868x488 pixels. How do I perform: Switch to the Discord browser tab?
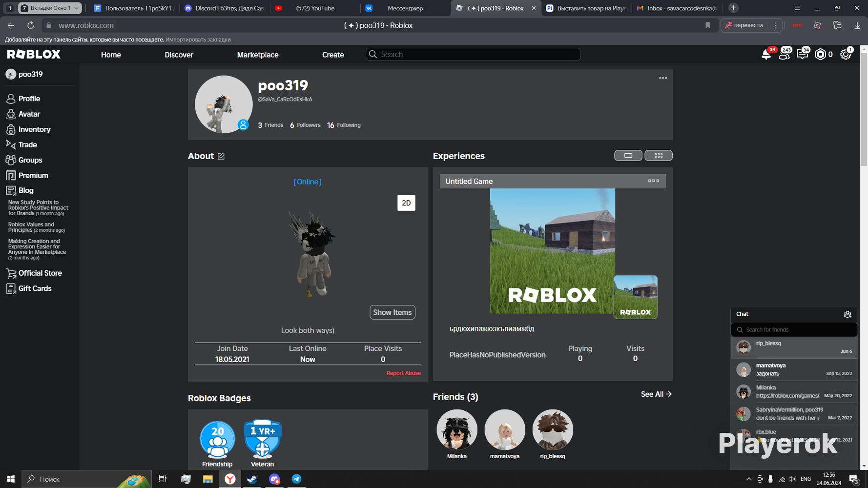tap(224, 8)
